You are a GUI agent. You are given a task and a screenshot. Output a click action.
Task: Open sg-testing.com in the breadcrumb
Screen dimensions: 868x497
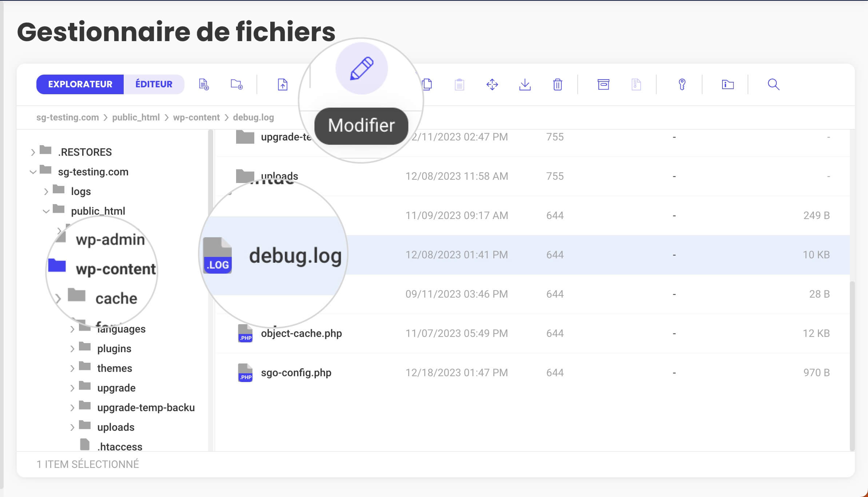click(68, 118)
